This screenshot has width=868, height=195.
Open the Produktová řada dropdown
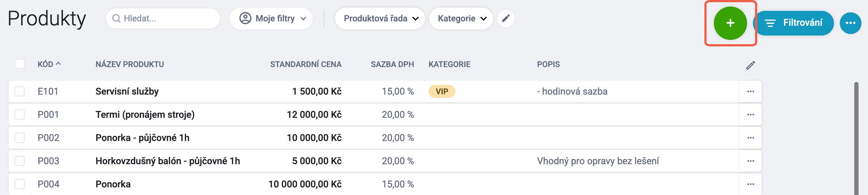click(380, 18)
